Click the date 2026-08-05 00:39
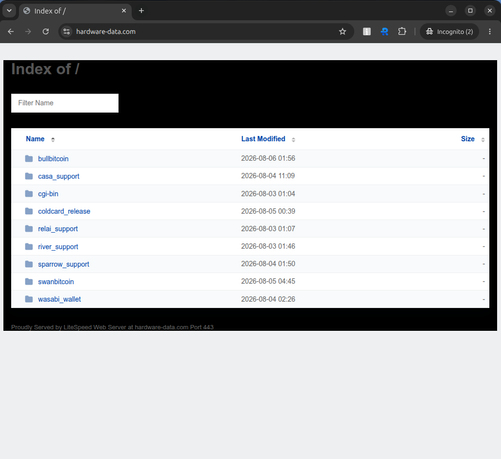The width and height of the screenshot is (501, 459). point(268,211)
